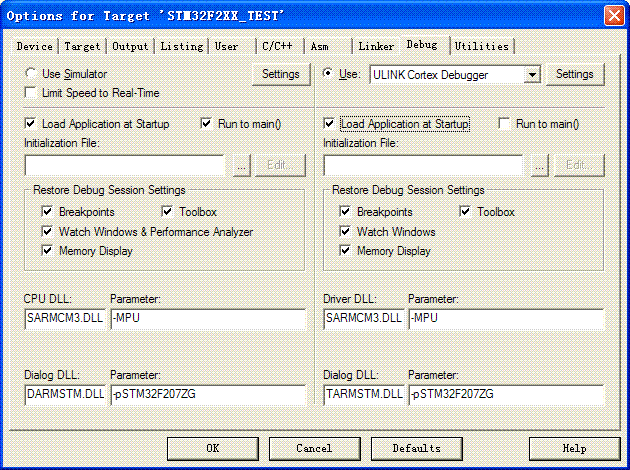Screen dimensions: 630x470
Task: Close the Options for Target dialog
Action: (x=614, y=16)
